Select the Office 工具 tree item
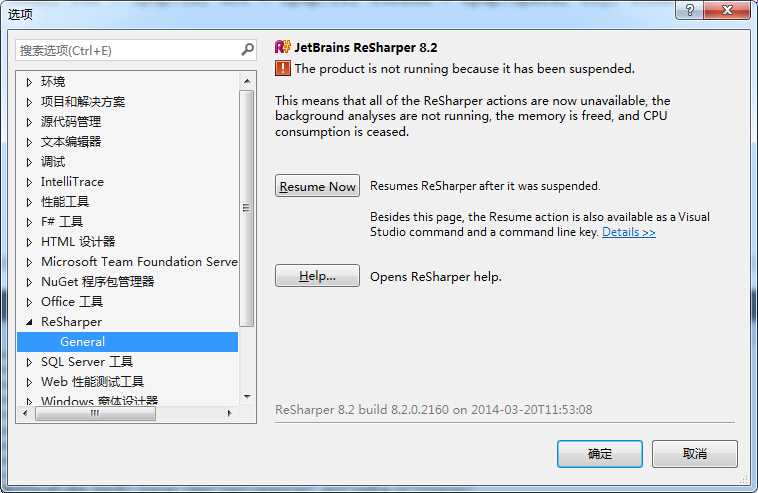 coord(72,302)
